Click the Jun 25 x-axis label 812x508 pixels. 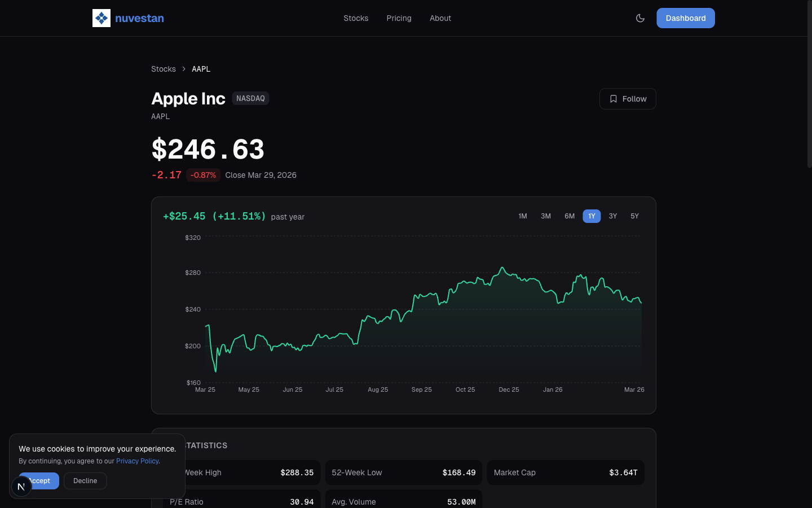click(x=293, y=389)
